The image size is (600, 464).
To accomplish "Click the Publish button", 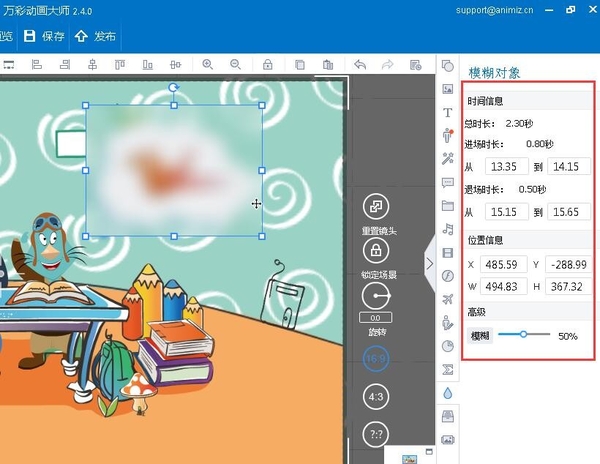I will tap(96, 36).
